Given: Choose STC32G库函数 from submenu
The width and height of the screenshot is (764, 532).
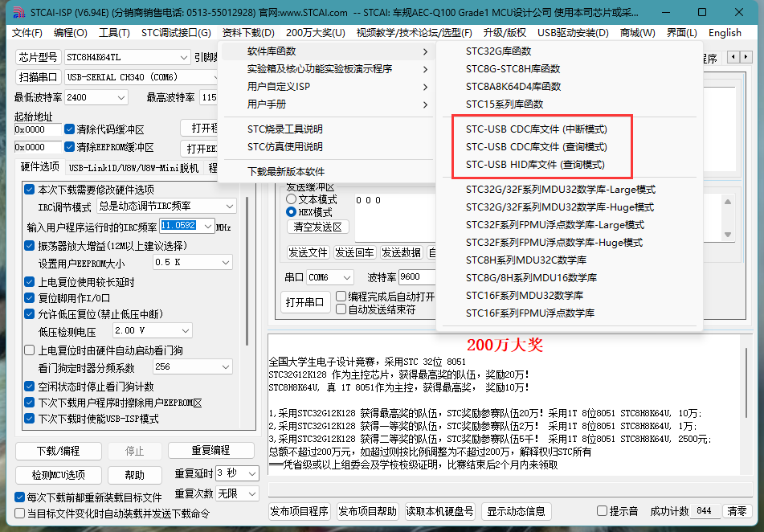Looking at the screenshot, I should click(x=569, y=51).
